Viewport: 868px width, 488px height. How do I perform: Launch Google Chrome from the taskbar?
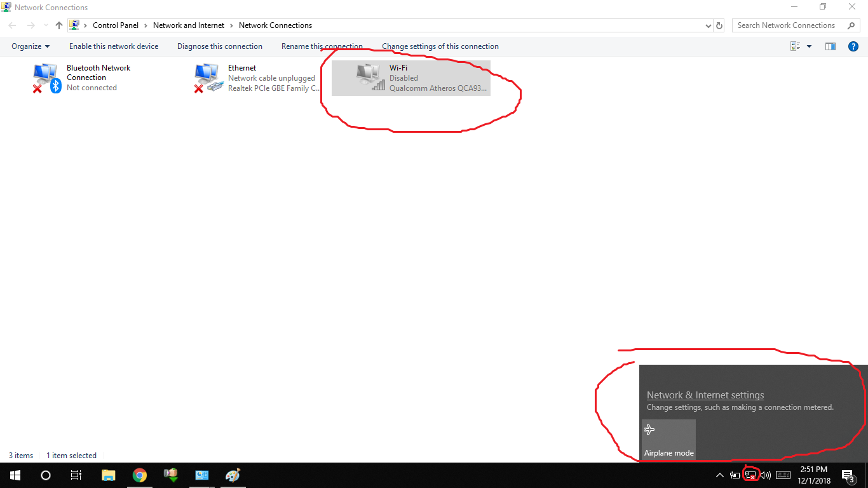(x=140, y=475)
